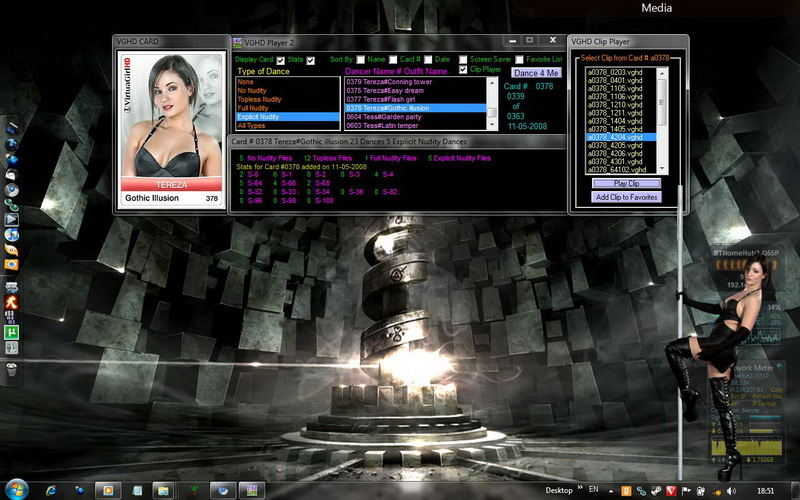Image resolution: width=800 pixels, height=500 pixels.
Task: Enable Sort By Name checkbox
Action: 361,60
